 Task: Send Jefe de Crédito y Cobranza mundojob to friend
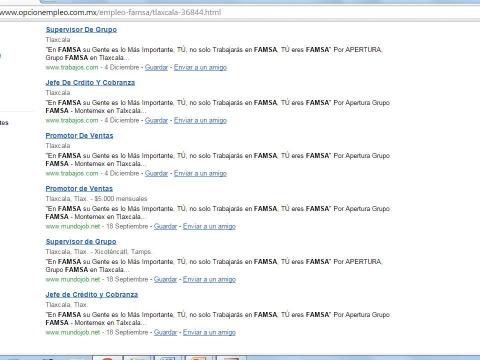[209, 332]
